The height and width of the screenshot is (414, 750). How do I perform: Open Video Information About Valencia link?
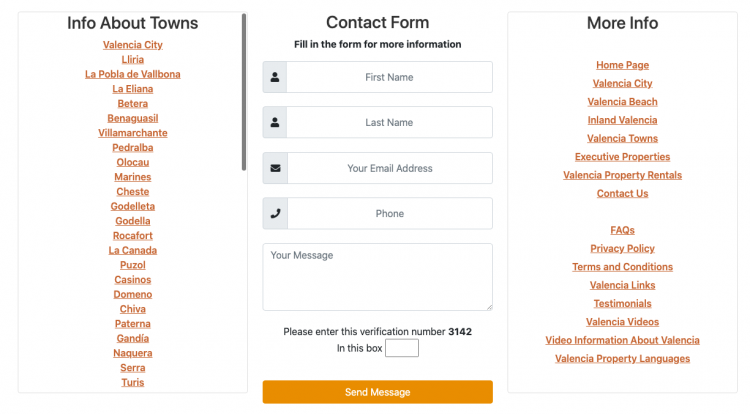coord(622,340)
